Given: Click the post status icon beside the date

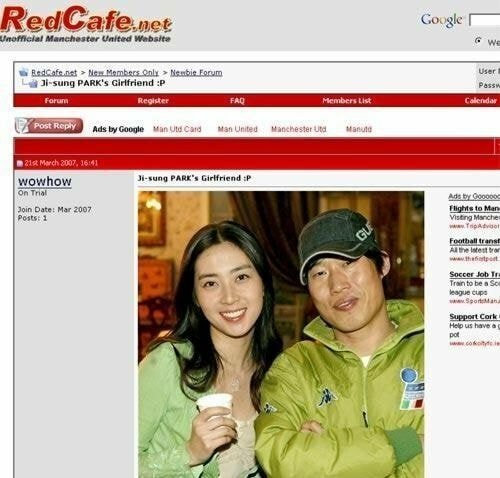Looking at the screenshot, I should tap(20, 163).
